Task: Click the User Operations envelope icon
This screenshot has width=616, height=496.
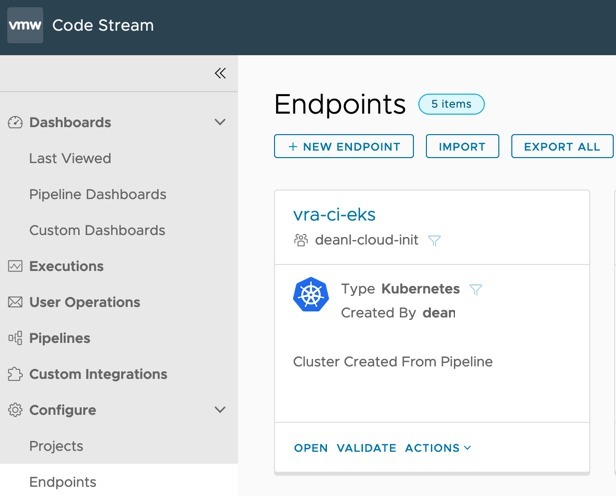Action: click(x=15, y=302)
